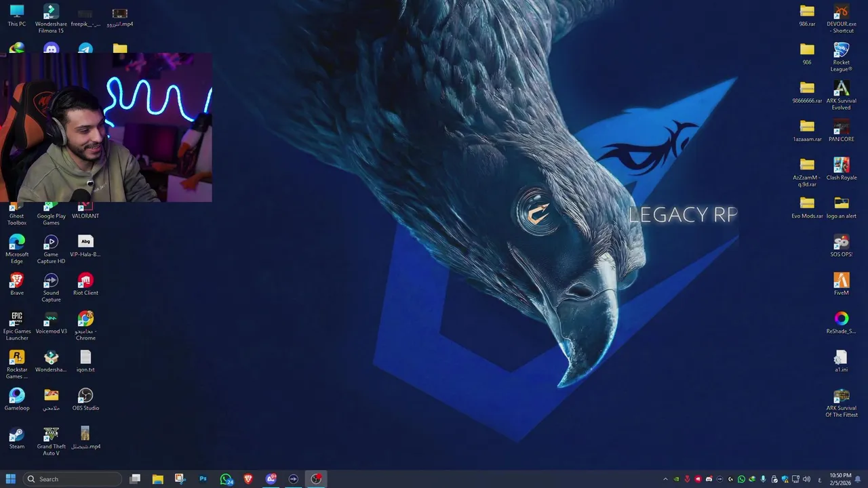The image size is (868, 488).
Task: Open the Brave browser desktop shortcut
Action: [17, 285]
